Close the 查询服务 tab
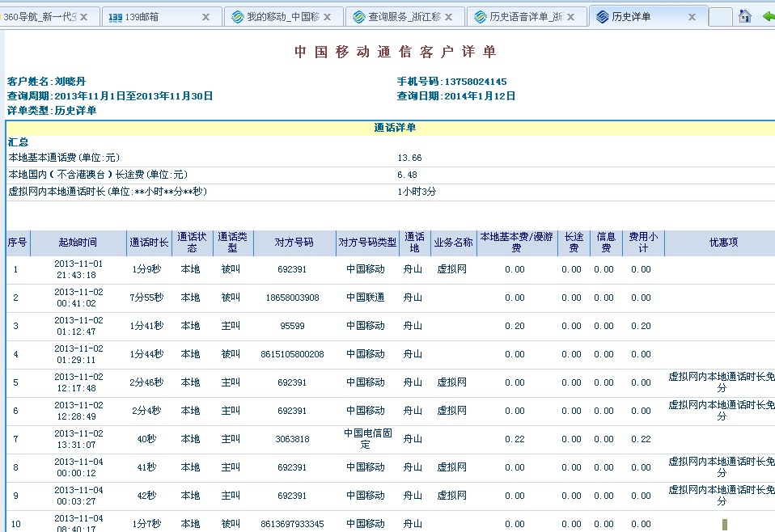Screen dimensions: 775x532 [x=449, y=16]
